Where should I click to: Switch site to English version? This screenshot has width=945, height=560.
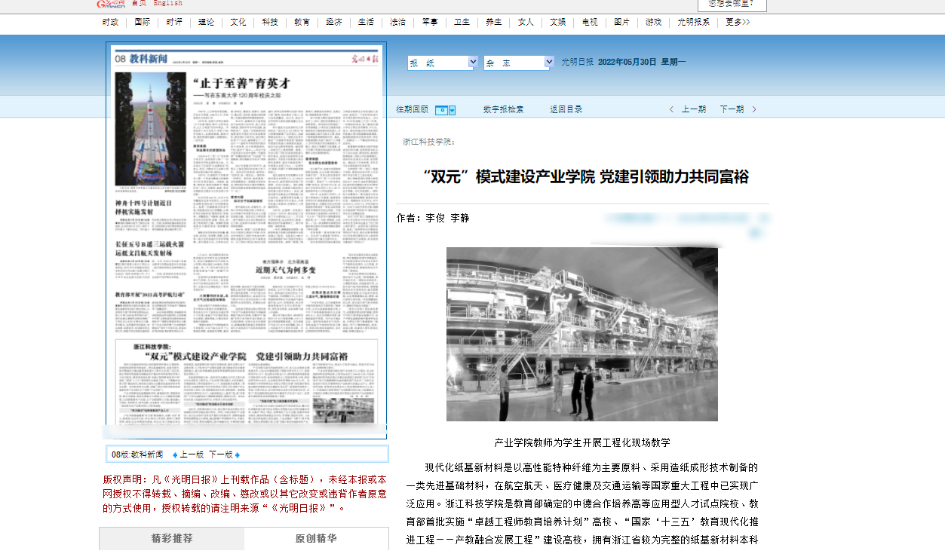coord(167,4)
